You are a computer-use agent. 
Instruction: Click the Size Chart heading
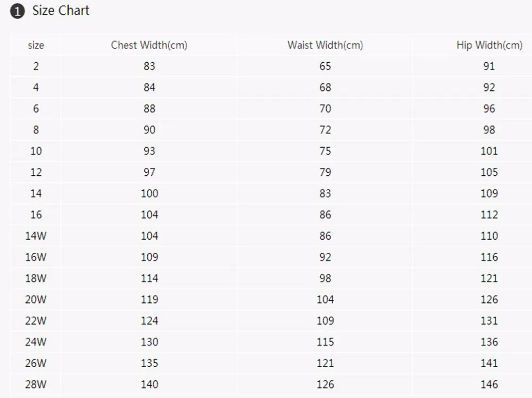61,11
